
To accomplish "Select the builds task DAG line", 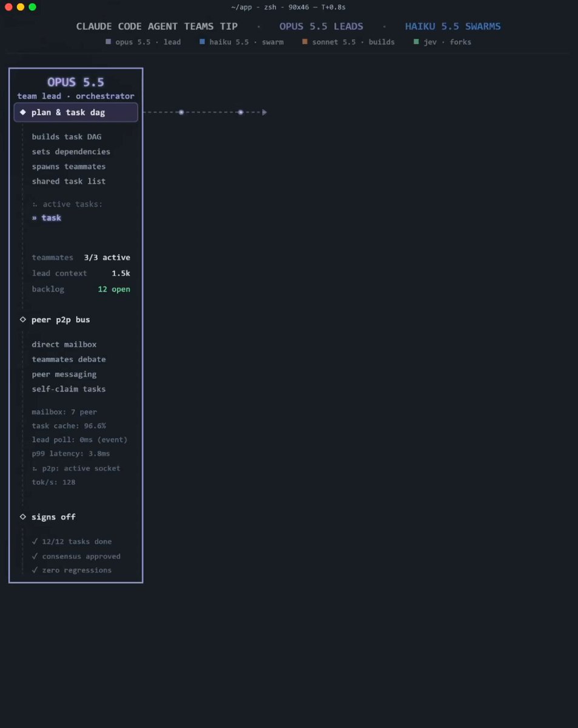I will [67, 137].
